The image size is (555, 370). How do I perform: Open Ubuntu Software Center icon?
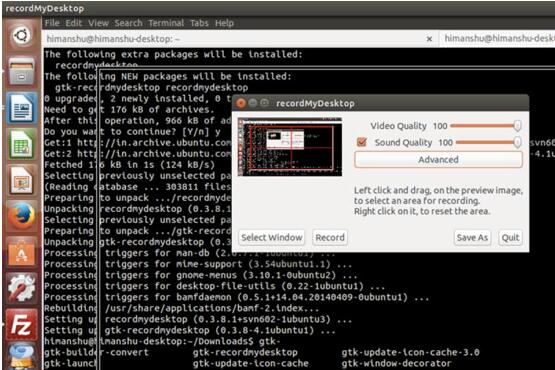(x=22, y=253)
